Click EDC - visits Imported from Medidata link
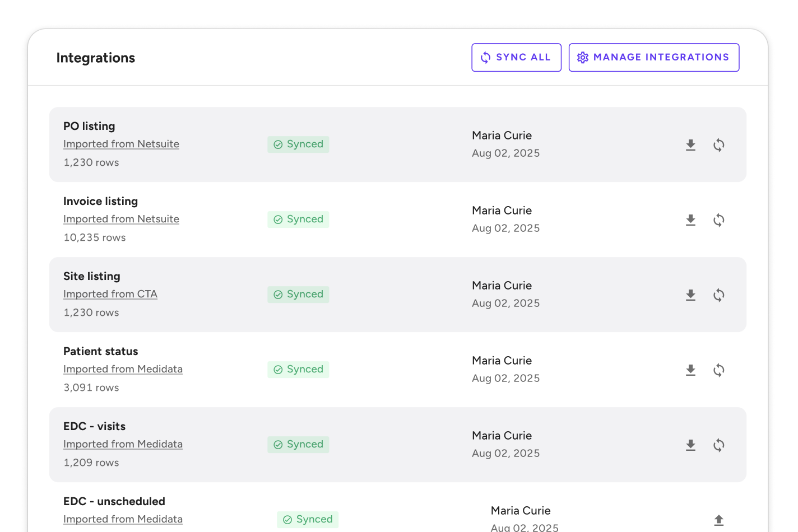Screen dimensions: 798x532 [x=123, y=444]
